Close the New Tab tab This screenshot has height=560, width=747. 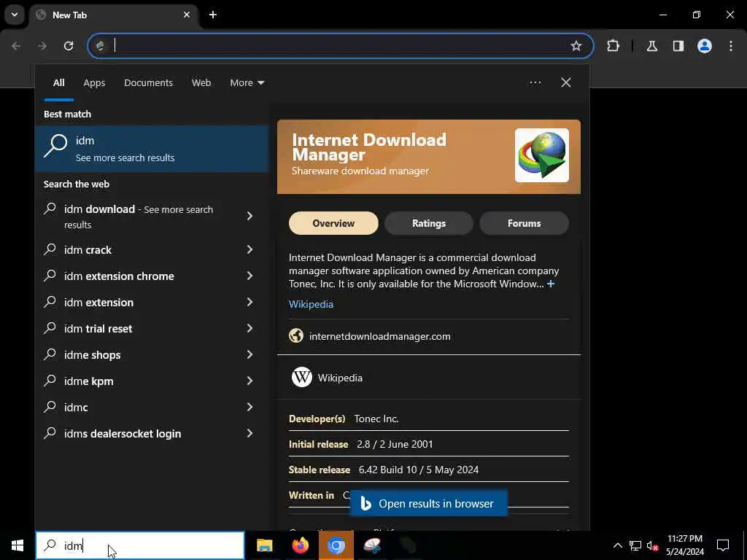point(187,15)
